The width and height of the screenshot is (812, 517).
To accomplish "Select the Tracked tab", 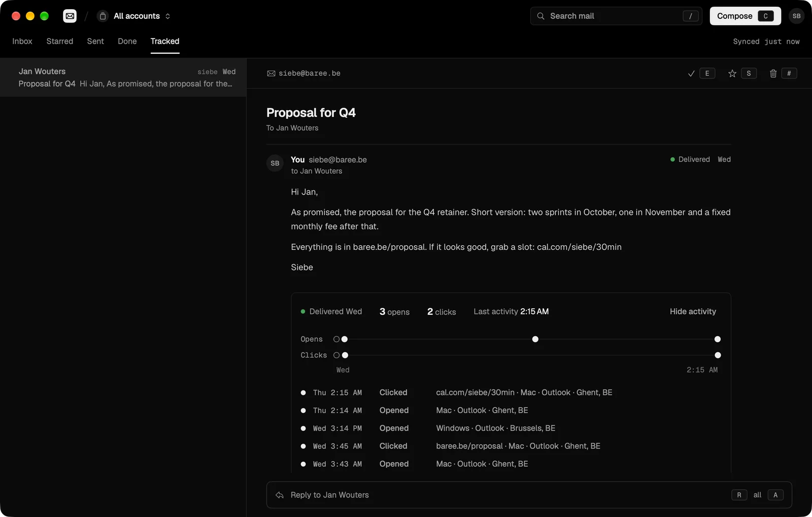I will click(x=165, y=41).
